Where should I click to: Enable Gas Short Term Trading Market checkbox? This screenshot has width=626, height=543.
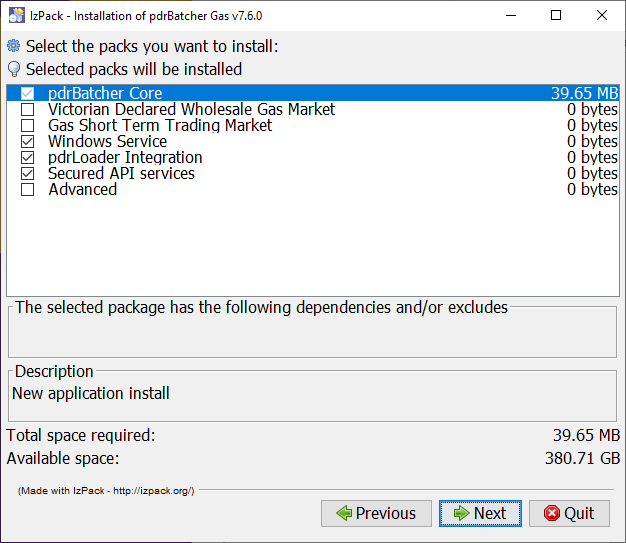click(x=28, y=125)
